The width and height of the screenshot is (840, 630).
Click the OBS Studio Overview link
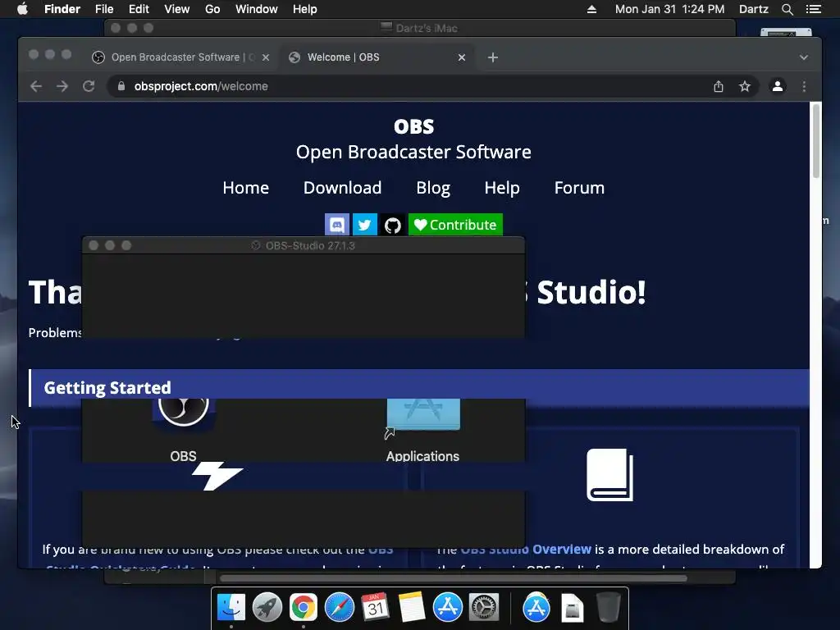[526, 550]
